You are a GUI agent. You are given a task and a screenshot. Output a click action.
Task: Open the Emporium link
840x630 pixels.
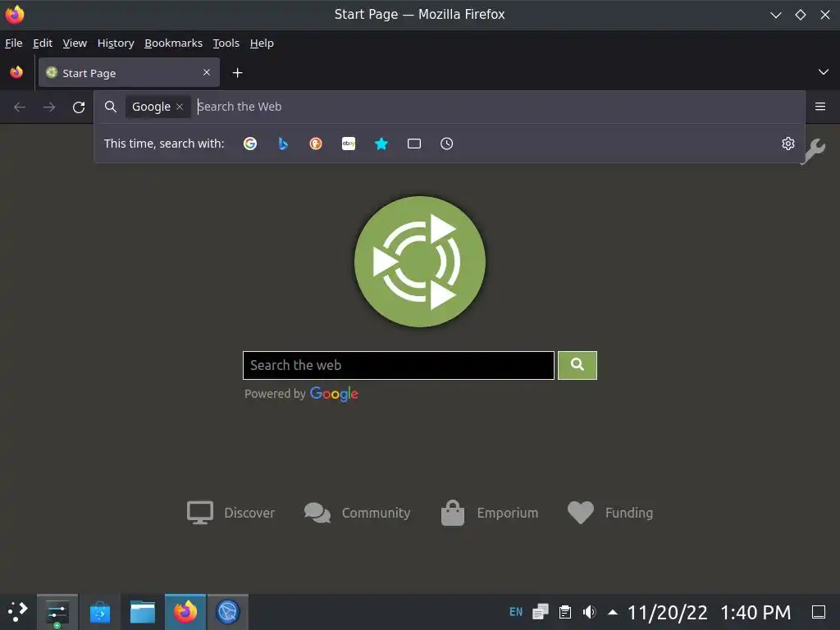[x=489, y=513]
